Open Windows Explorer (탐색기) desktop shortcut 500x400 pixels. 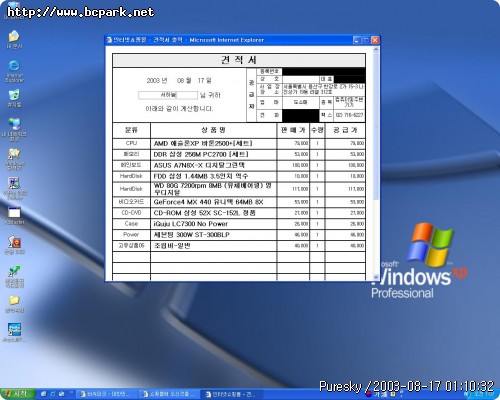pyautogui.click(x=14, y=159)
